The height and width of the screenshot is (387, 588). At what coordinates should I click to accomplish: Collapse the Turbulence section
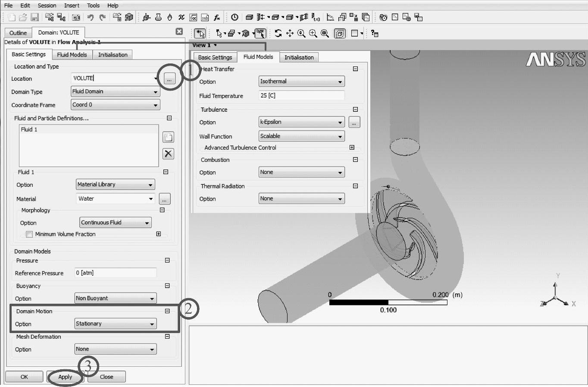point(355,109)
